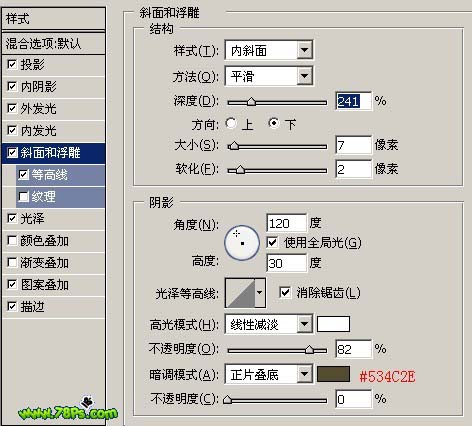This screenshot has height=426, width=472.
Task: Click the white highlight color swatch
Action: (x=333, y=324)
